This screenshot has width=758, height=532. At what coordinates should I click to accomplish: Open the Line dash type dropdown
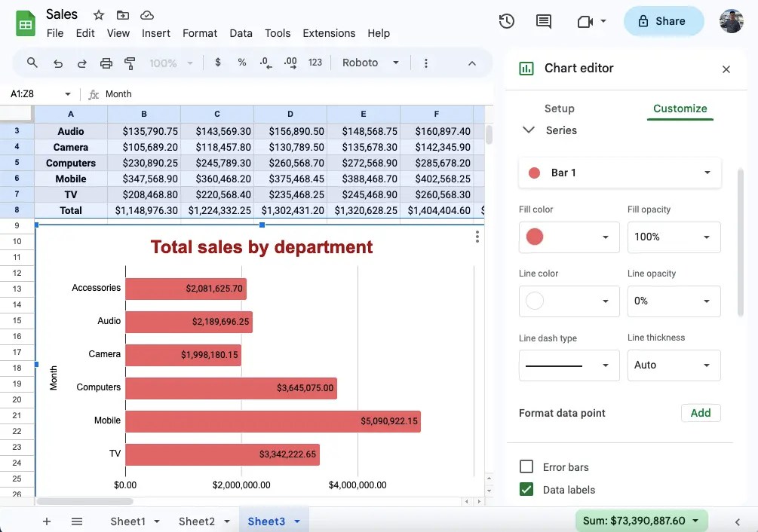pyautogui.click(x=569, y=365)
